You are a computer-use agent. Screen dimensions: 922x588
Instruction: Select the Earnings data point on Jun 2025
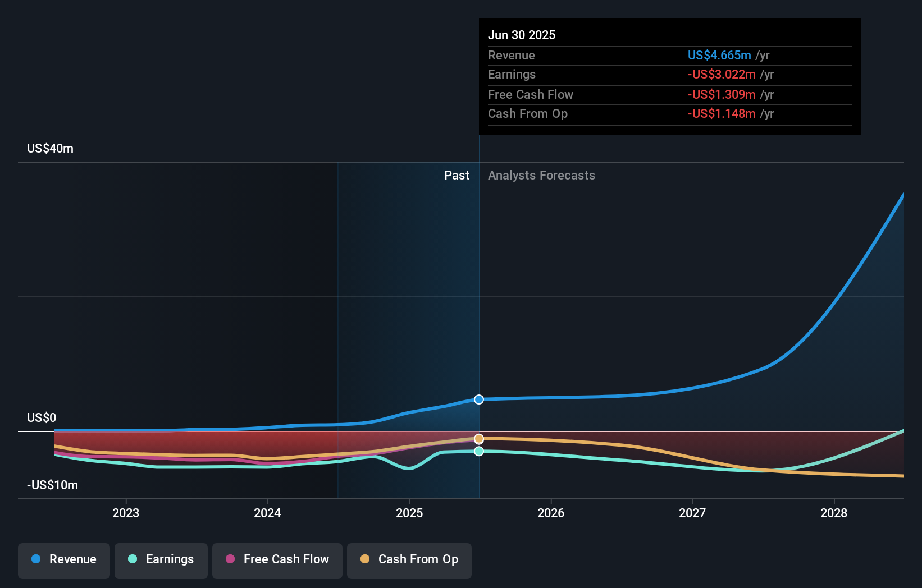point(479,451)
